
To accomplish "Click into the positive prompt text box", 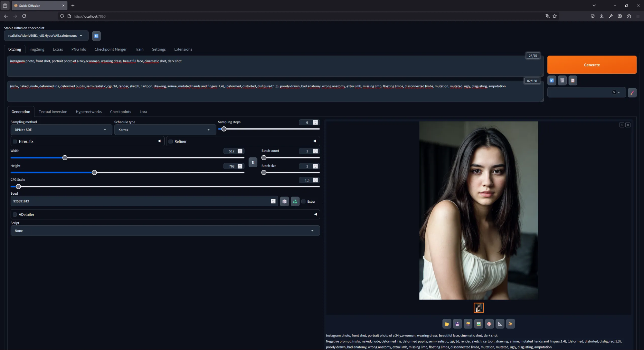I will point(275,66).
